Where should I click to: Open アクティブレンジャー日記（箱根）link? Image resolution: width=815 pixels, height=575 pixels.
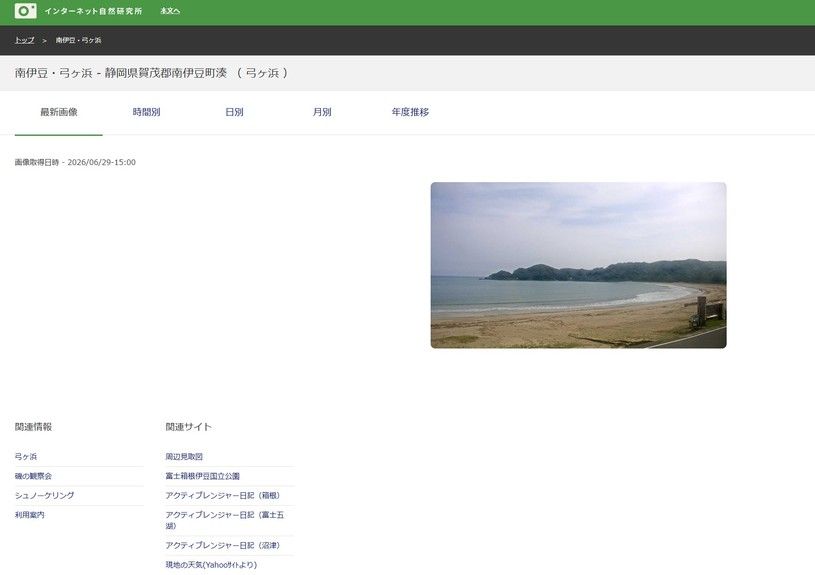pyautogui.click(x=223, y=495)
